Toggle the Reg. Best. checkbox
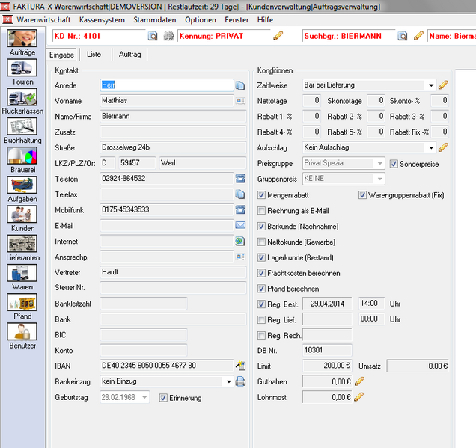 pyautogui.click(x=261, y=304)
